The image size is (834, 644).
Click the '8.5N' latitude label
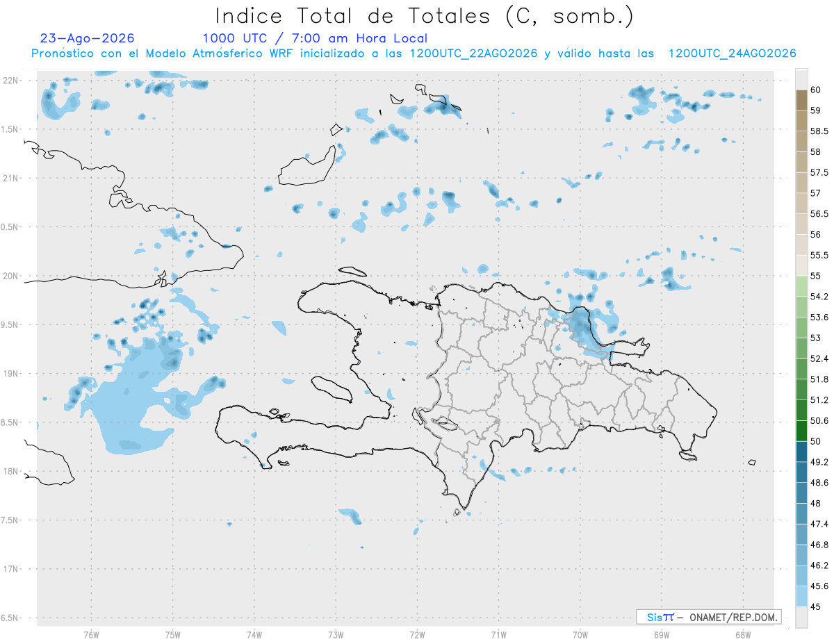10,422
